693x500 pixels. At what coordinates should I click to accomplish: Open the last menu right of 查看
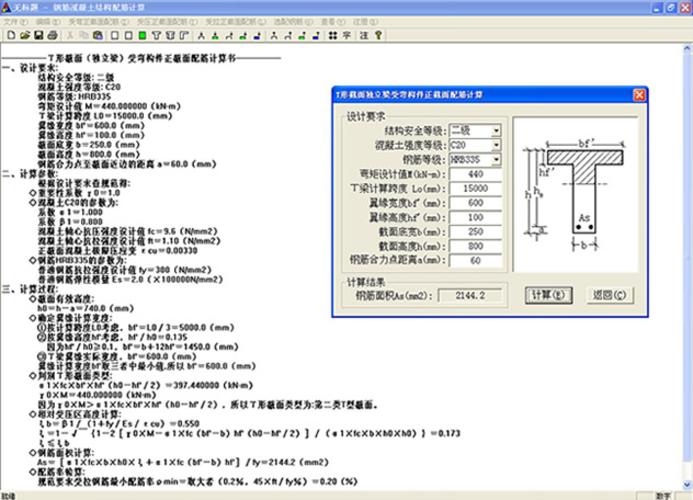[x=366, y=22]
